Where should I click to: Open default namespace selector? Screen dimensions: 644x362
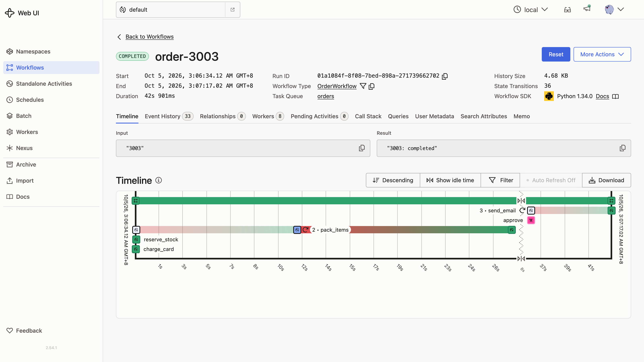171,9
